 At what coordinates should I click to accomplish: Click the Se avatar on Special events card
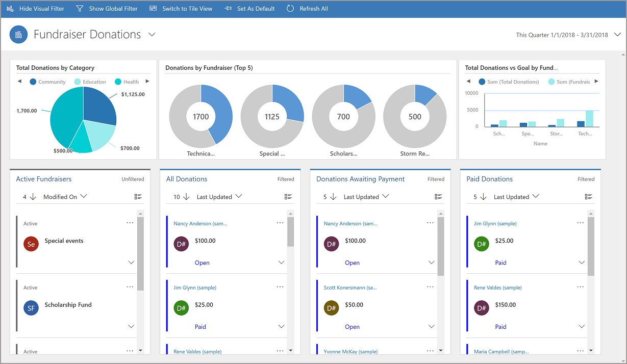(x=30, y=244)
